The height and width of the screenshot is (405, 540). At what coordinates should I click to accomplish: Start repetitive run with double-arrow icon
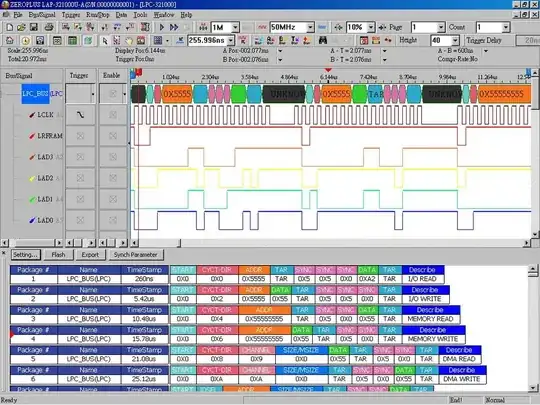[x=174, y=27]
